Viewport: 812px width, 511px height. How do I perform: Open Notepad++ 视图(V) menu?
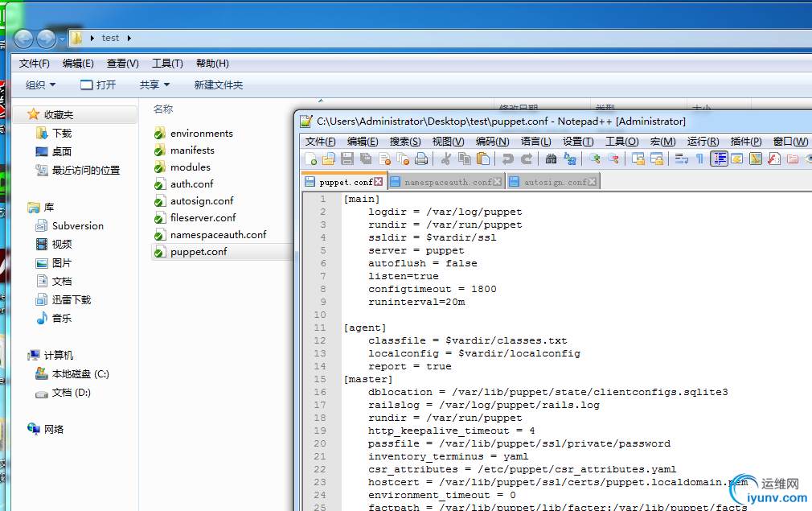(448, 142)
